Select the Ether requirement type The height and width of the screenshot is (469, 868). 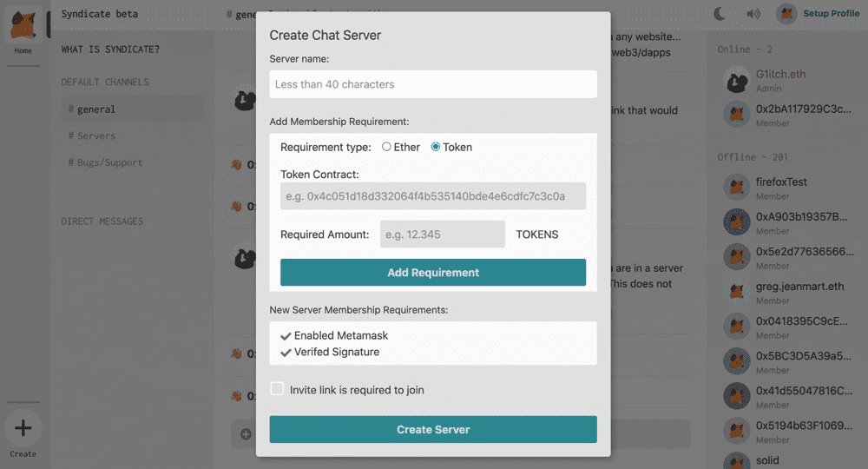coord(386,147)
